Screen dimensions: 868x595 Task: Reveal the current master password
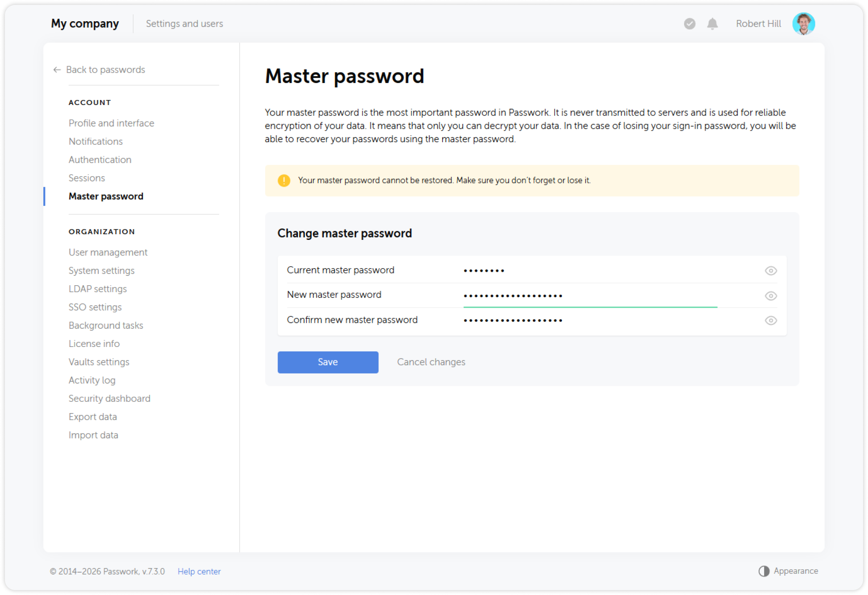pyautogui.click(x=771, y=270)
